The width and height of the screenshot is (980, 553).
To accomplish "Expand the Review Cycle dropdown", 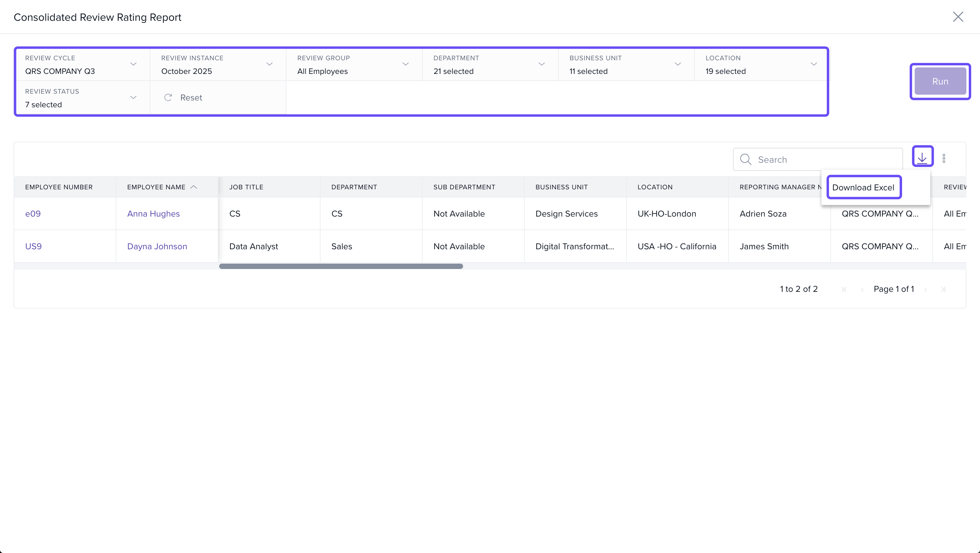I will pyautogui.click(x=133, y=64).
